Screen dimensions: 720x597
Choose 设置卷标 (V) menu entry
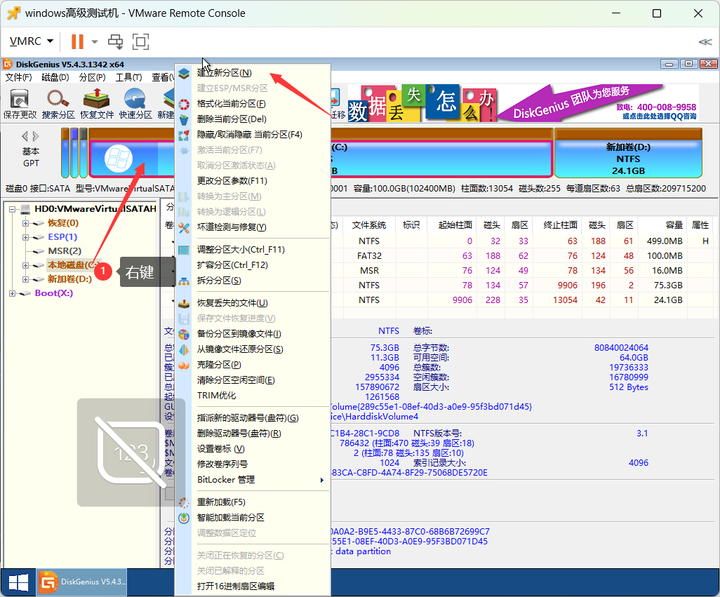pos(253,449)
